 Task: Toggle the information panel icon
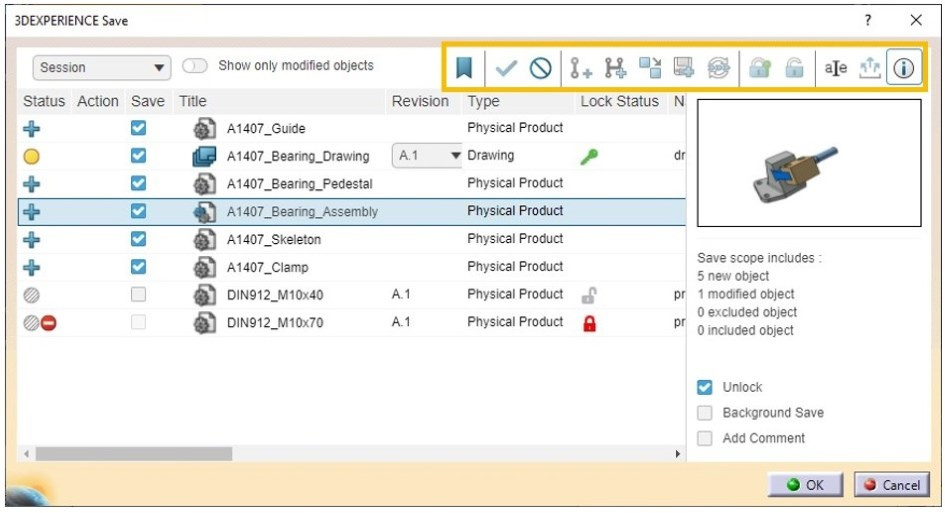[903, 68]
